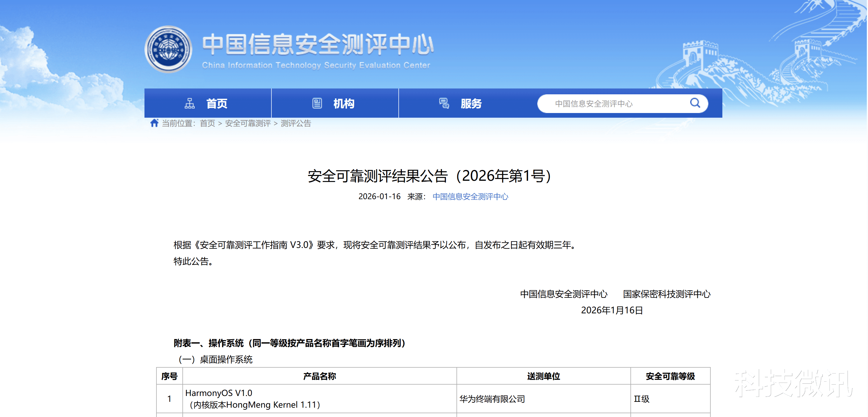This screenshot has height=417, width=868.
Task: Click the sitemap icon beside 首页
Action: pyautogui.click(x=190, y=103)
